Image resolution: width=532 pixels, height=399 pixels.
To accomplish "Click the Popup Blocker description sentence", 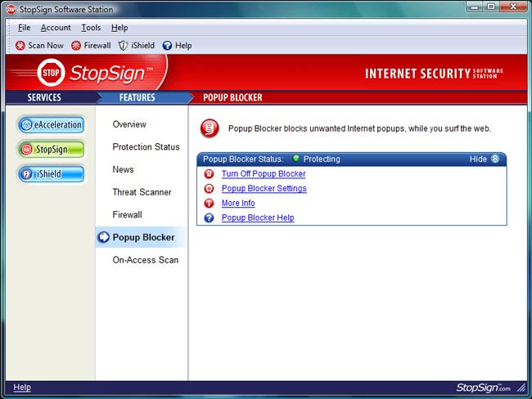I will (x=359, y=128).
